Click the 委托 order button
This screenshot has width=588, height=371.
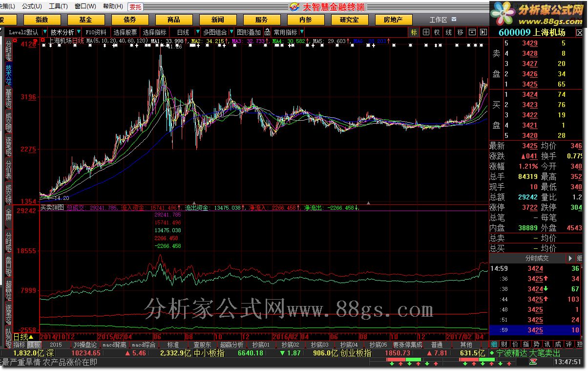[x=135, y=6]
